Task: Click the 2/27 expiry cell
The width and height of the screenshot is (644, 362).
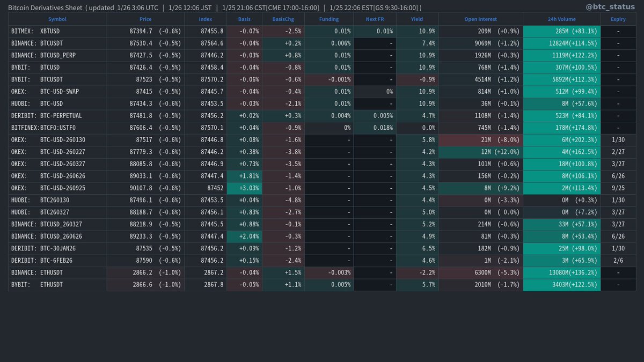Action: (x=618, y=151)
